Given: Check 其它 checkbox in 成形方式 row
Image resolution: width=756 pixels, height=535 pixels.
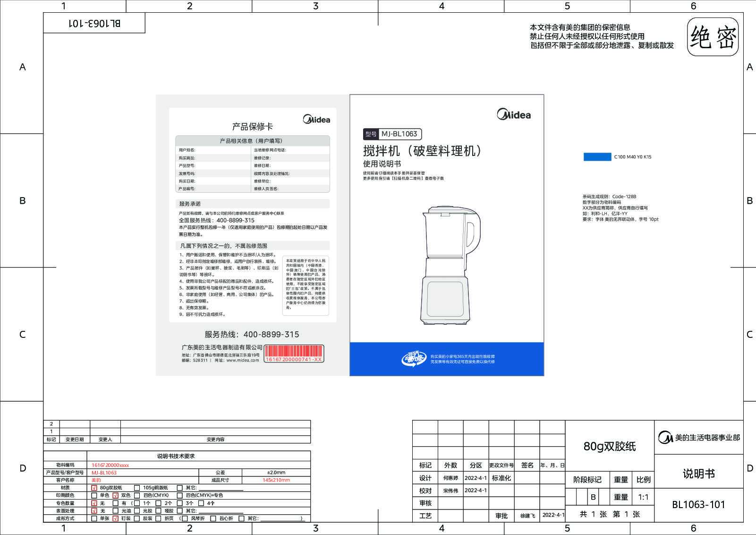Looking at the screenshot, I should (x=241, y=518).
